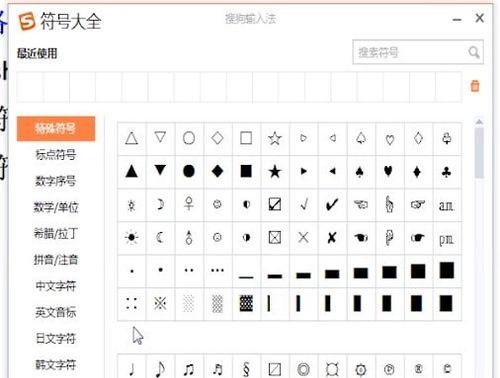Open the 标点符号 category
Viewport: 500px width, 378px height.
tap(56, 155)
